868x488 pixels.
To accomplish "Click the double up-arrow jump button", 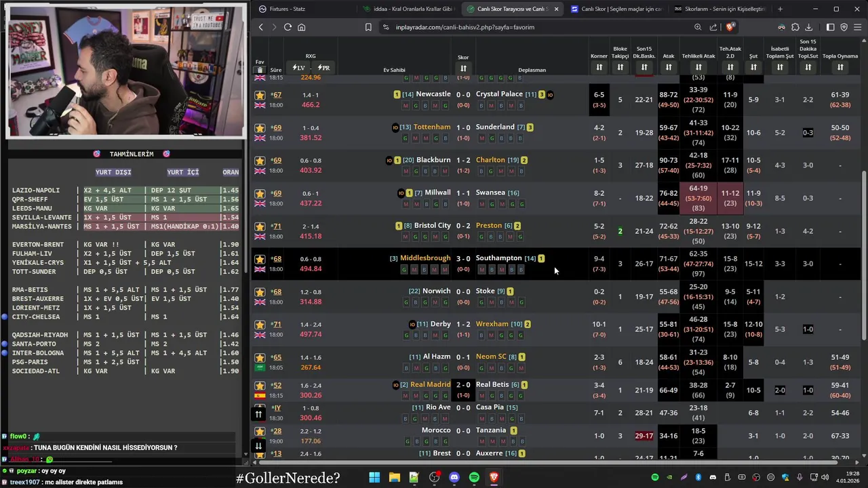I will 258,414.
